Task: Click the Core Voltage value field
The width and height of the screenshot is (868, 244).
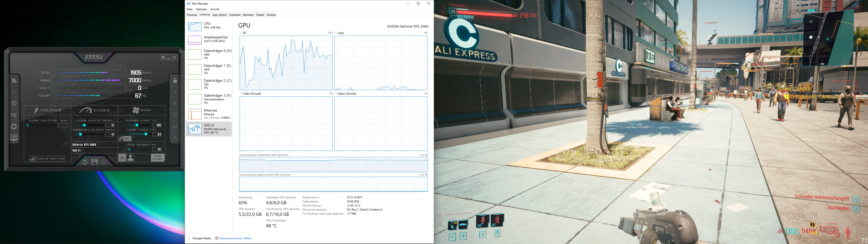Action: 63,125
